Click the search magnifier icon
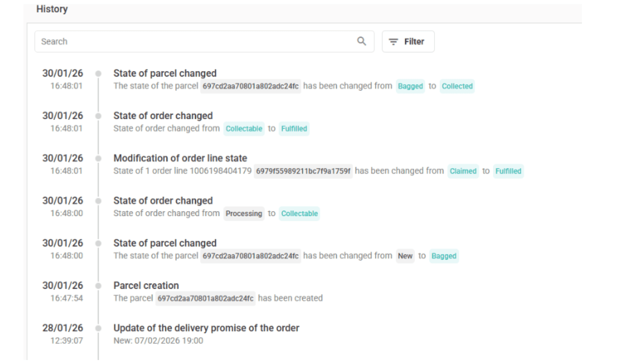The height and width of the screenshot is (364, 617). tap(362, 41)
